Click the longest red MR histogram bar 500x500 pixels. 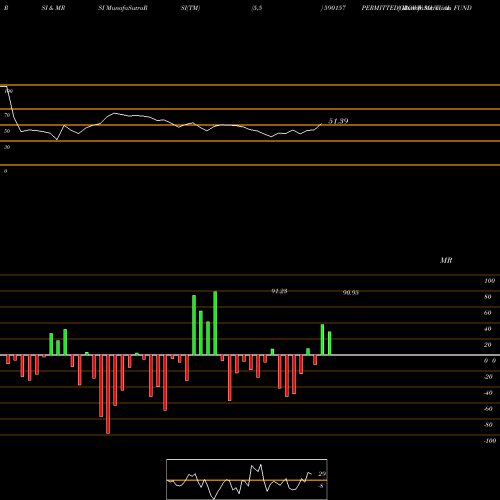[x=108, y=394]
